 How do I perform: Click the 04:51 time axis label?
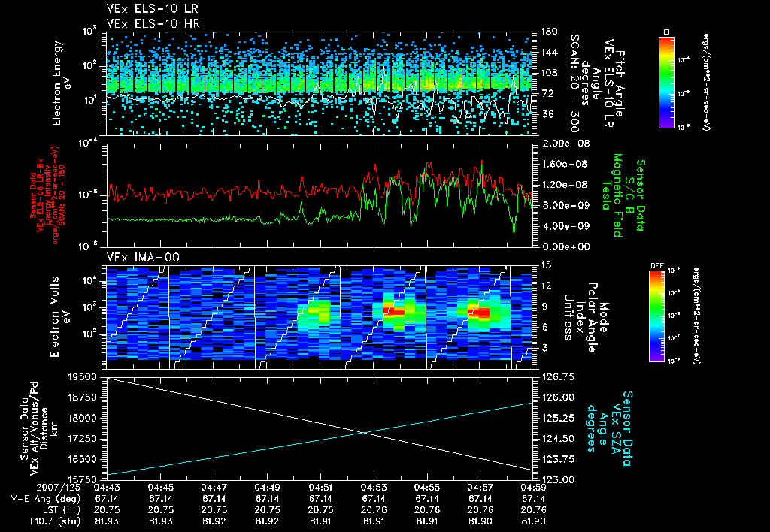pos(320,488)
